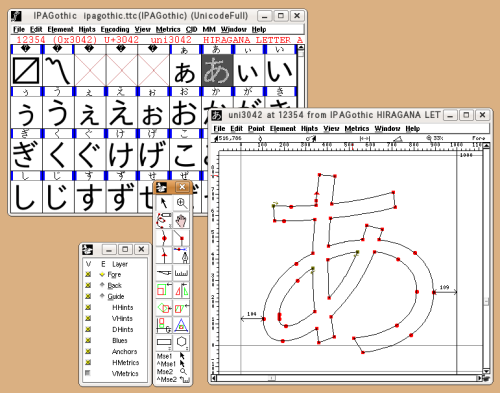Click the Layers palette window icon

point(88,249)
